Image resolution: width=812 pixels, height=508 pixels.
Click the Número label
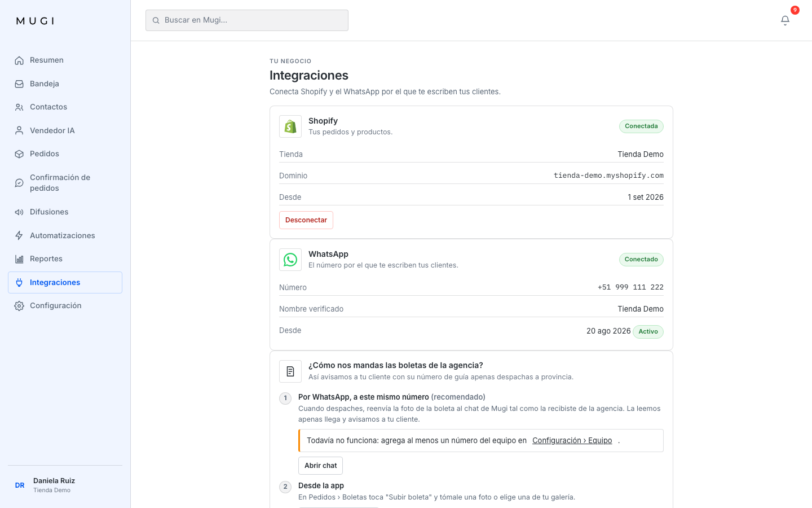[293, 287]
